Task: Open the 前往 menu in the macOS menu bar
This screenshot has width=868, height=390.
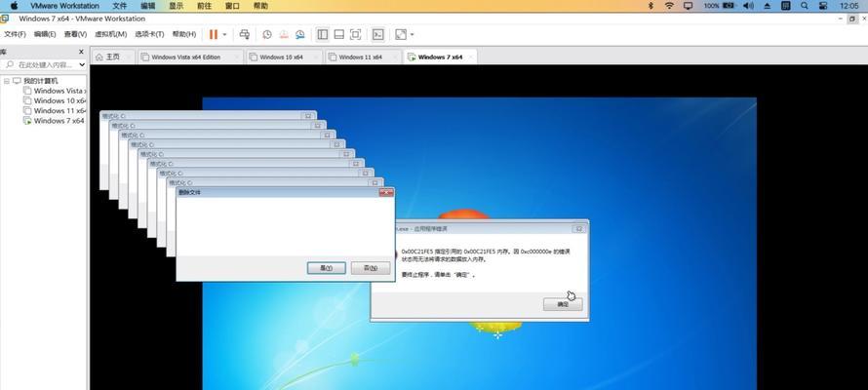Action: click(204, 6)
